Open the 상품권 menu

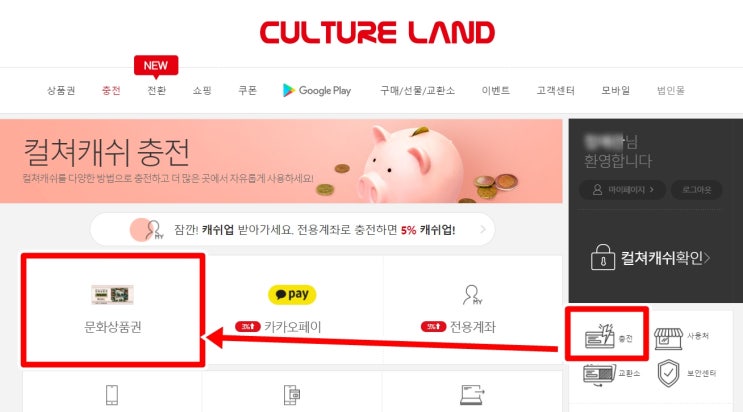click(x=61, y=90)
